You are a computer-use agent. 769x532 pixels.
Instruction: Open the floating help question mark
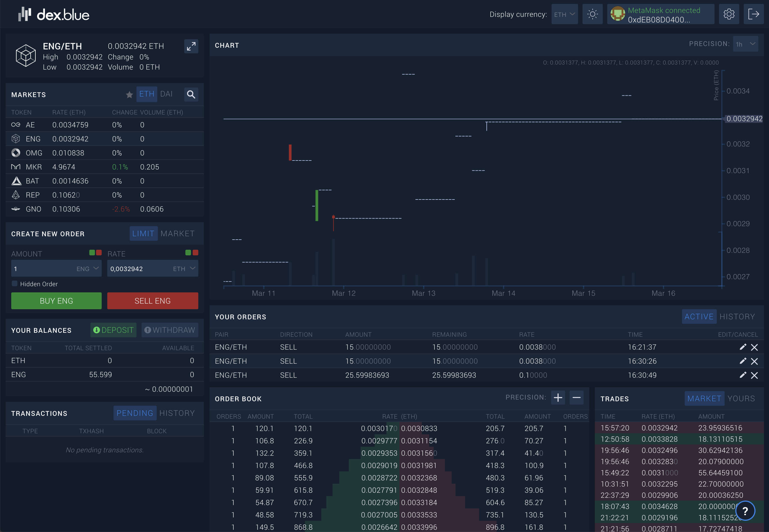point(745,510)
